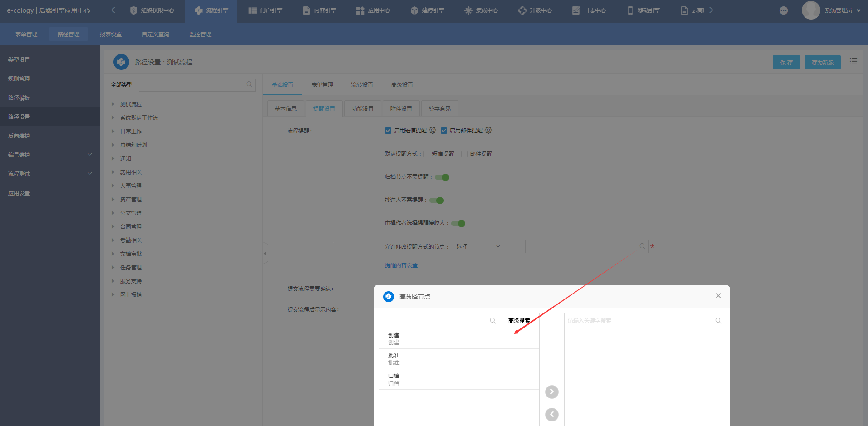Click the 保存 button
Screen dimensions: 868x426
pos(786,62)
